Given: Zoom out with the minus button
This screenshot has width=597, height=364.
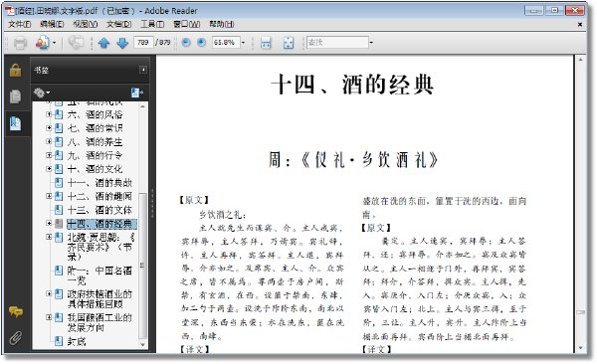Looking at the screenshot, I should pos(186,42).
